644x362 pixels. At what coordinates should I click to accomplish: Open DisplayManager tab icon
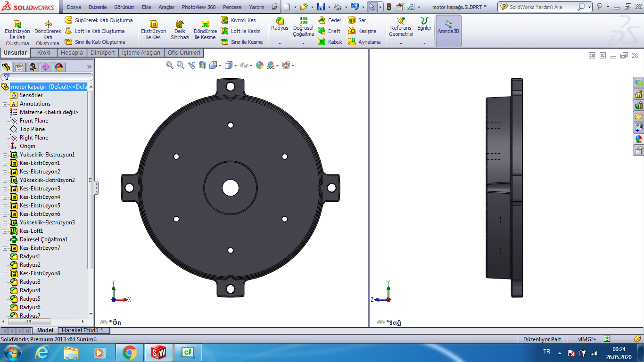click(59, 67)
